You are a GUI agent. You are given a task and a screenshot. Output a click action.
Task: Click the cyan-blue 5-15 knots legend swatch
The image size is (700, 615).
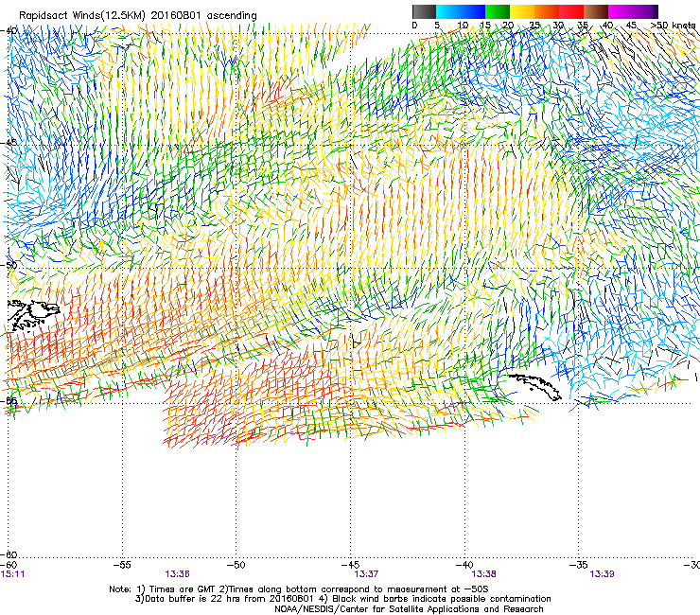[x=461, y=11]
